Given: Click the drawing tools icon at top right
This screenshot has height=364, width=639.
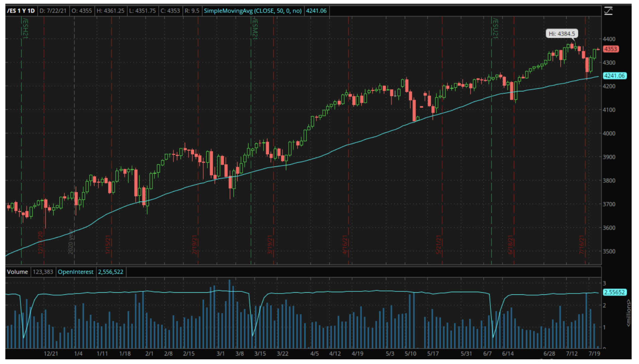Looking at the screenshot, I should click(x=608, y=11).
